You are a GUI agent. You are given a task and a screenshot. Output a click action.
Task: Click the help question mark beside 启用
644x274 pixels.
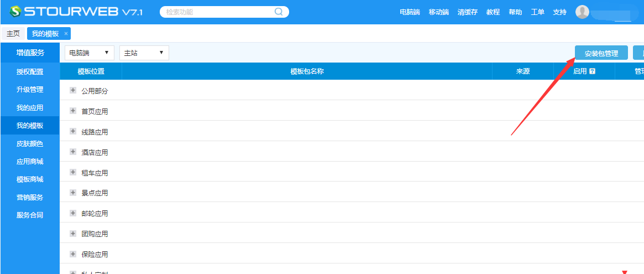pyautogui.click(x=592, y=71)
